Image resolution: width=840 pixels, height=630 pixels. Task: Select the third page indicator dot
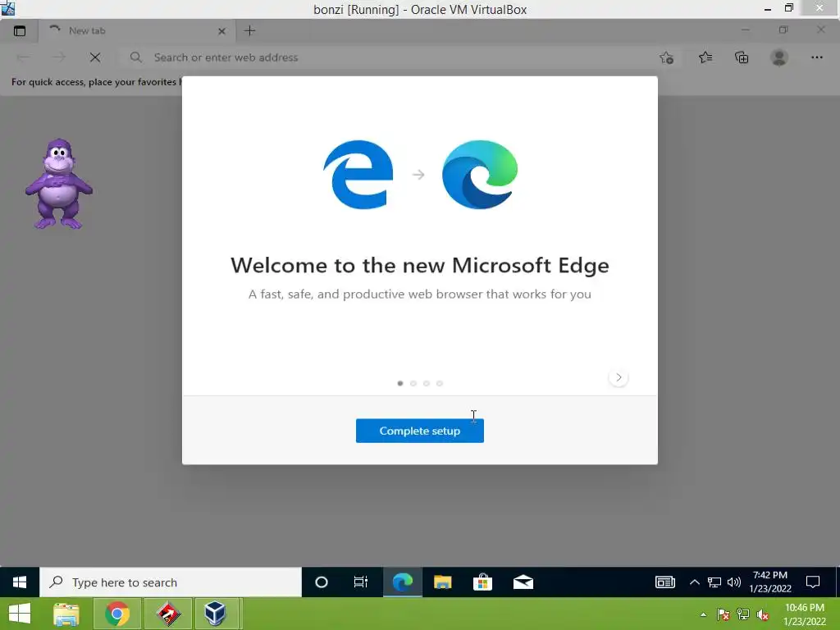point(427,383)
